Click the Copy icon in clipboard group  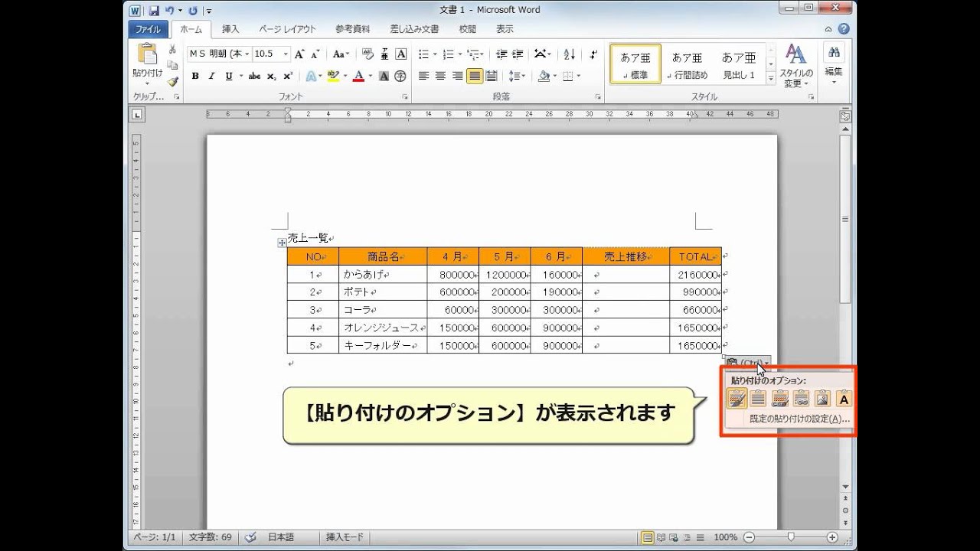(172, 66)
